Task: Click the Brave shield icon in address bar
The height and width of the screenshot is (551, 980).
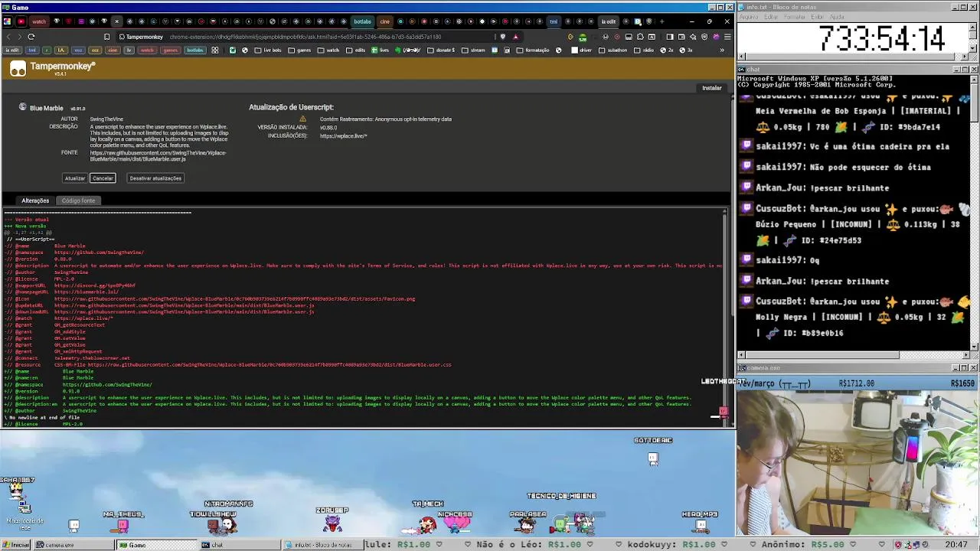Action: [x=502, y=37]
